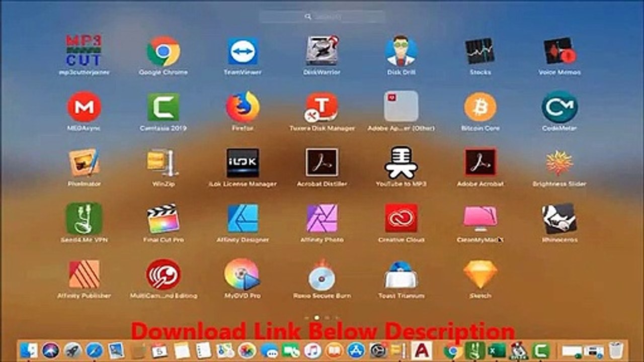Open Messages from the Dock
This screenshot has height=362, width=644.
269,350
